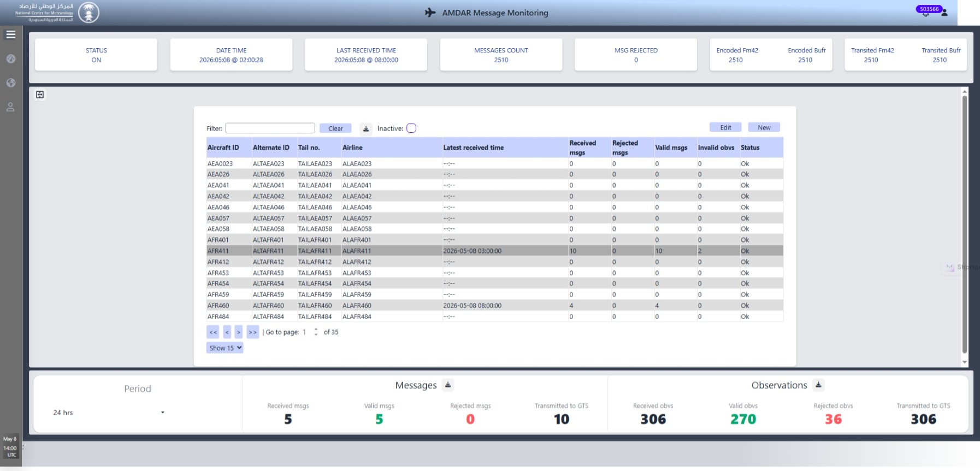Select the AFR453 aircraft row
Screen dimensions: 980x471
(494, 273)
